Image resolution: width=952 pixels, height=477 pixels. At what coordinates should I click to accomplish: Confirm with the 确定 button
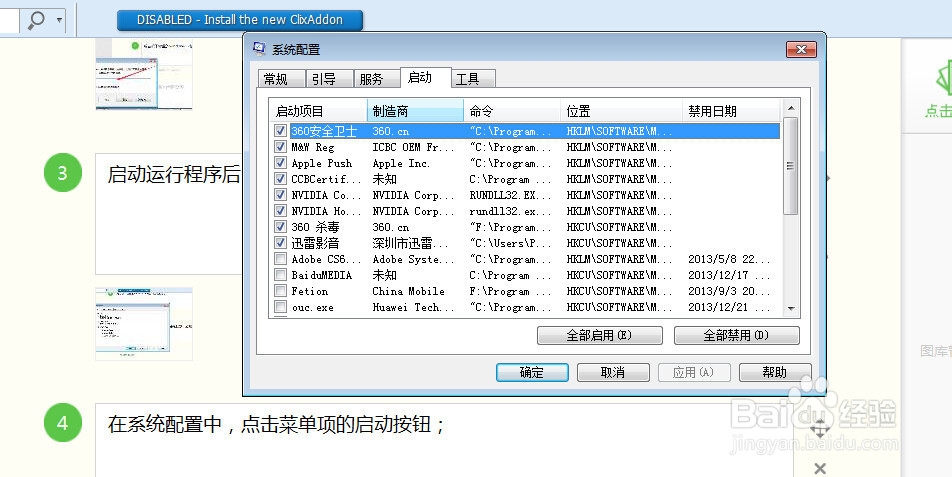tap(532, 373)
